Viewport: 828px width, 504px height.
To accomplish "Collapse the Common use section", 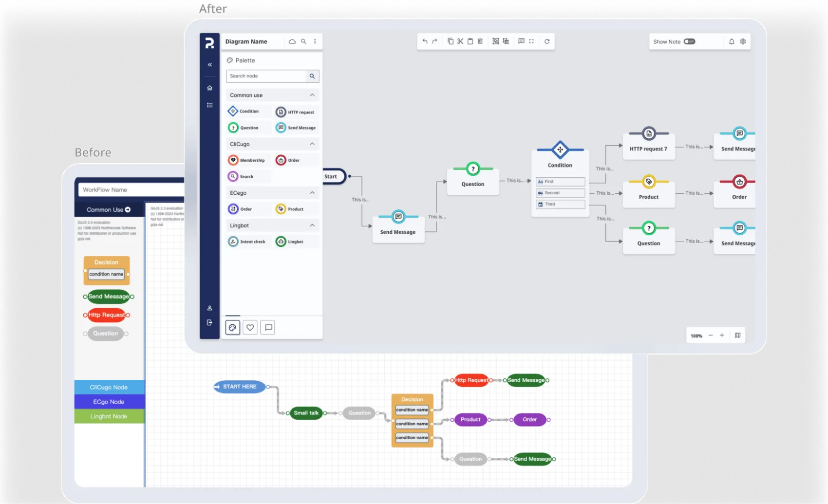I will 312,95.
